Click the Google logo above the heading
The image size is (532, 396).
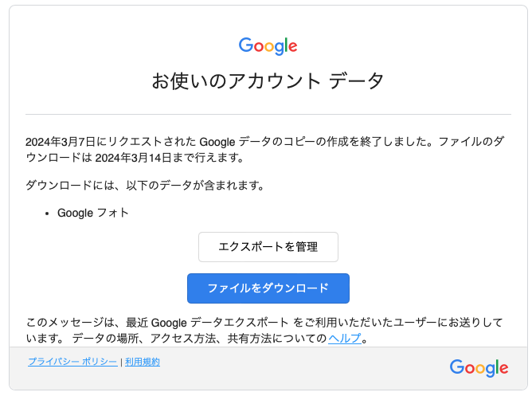[x=268, y=46]
